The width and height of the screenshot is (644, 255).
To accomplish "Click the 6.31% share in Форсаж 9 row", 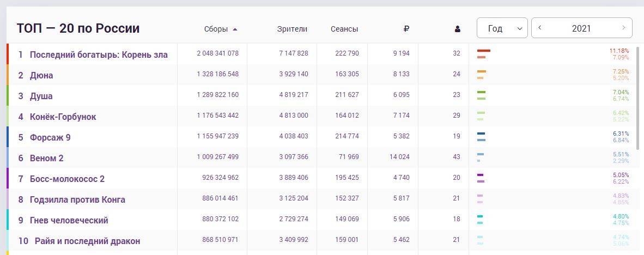I will [x=621, y=133].
